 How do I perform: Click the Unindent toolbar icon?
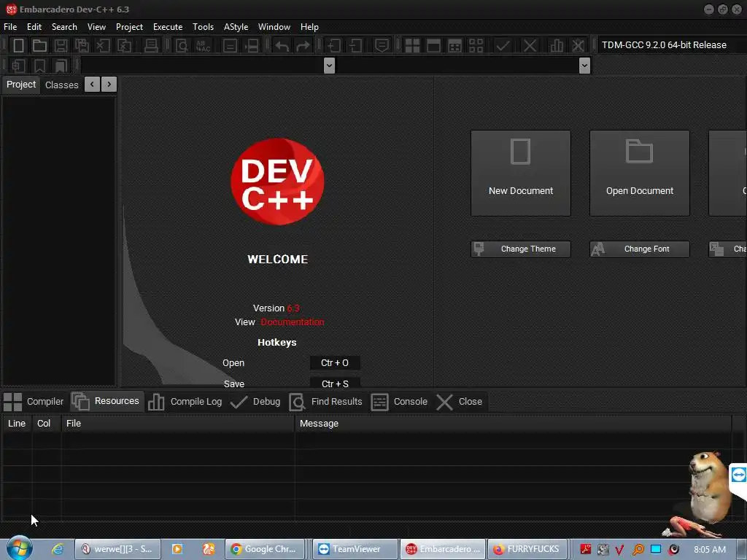pyautogui.click(x=355, y=46)
